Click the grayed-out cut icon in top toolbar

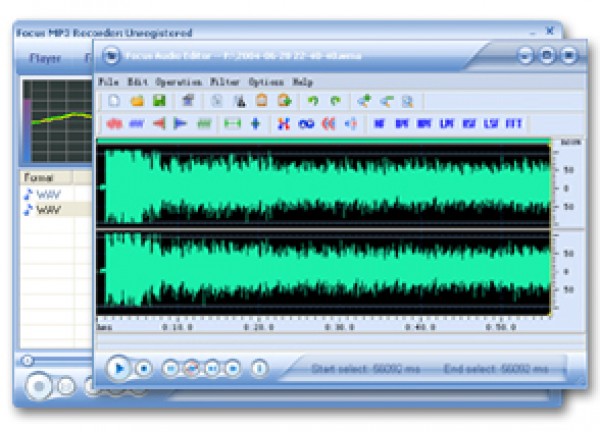coord(217,101)
